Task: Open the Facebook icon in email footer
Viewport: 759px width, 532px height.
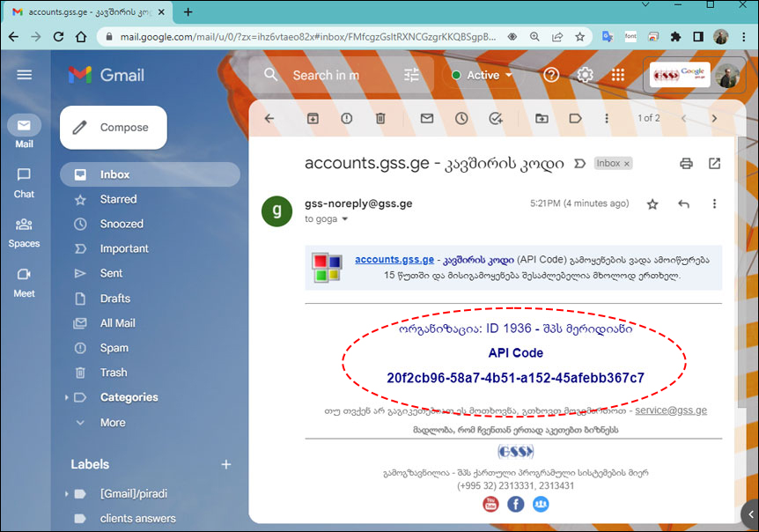Action: click(515, 505)
